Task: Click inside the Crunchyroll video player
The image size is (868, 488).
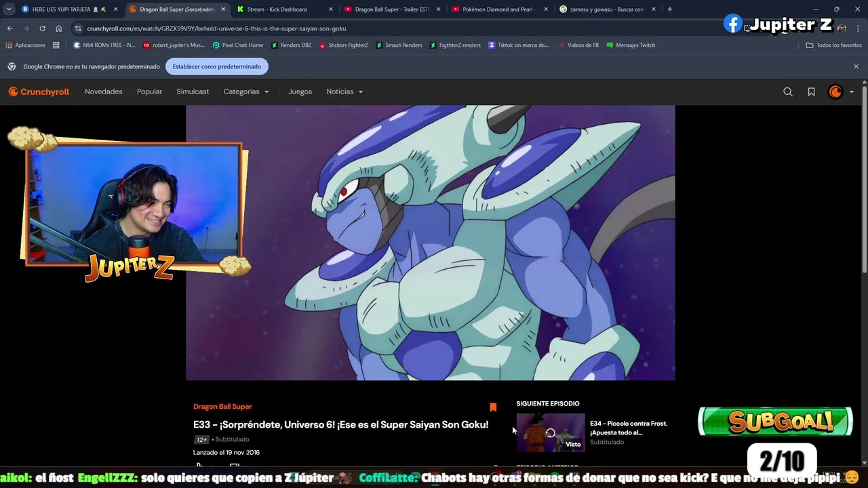Action: pos(431,243)
